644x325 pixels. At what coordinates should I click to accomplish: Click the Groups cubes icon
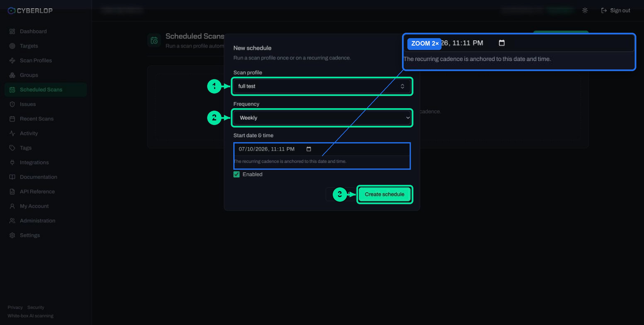[12, 75]
